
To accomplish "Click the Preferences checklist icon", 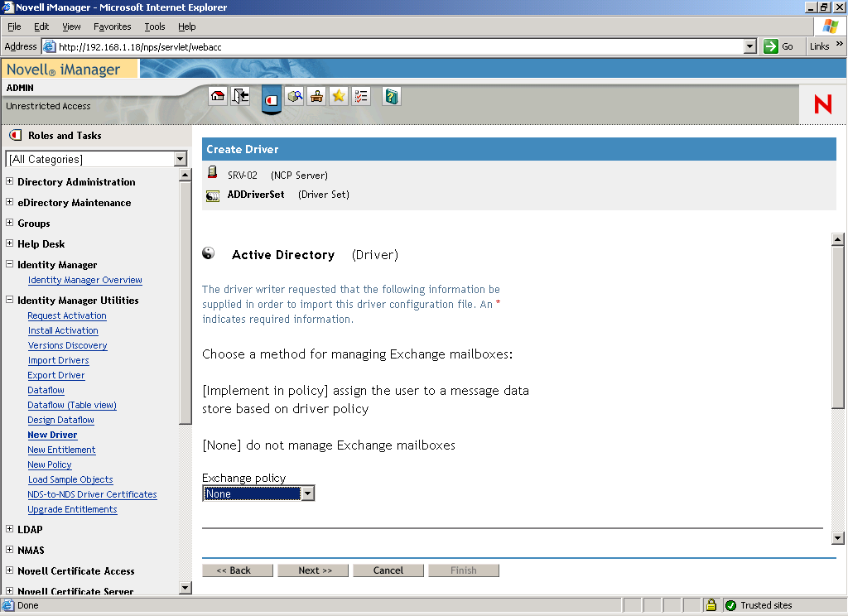I will 360,96.
